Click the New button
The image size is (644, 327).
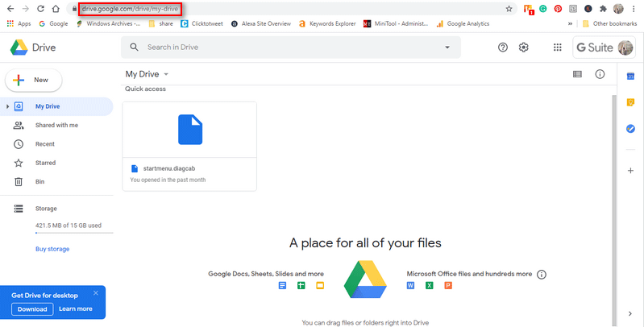click(x=34, y=80)
